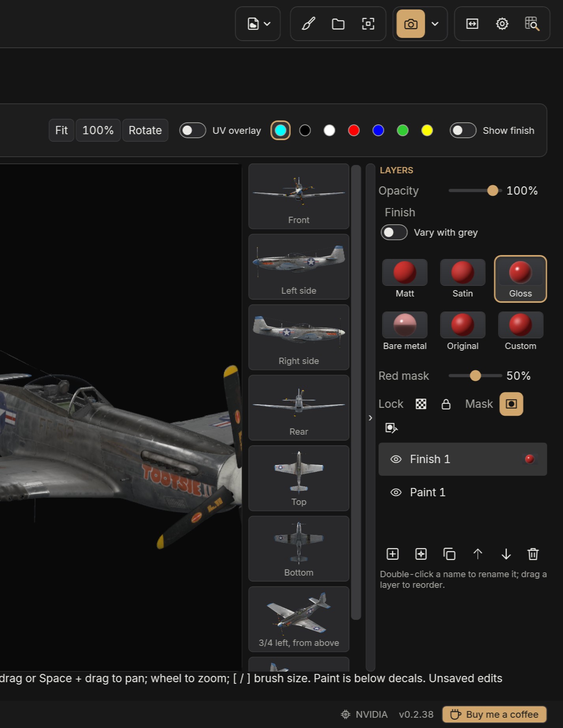Switch to the Top view thumbnail
Screen dimensions: 563x728
click(x=299, y=478)
